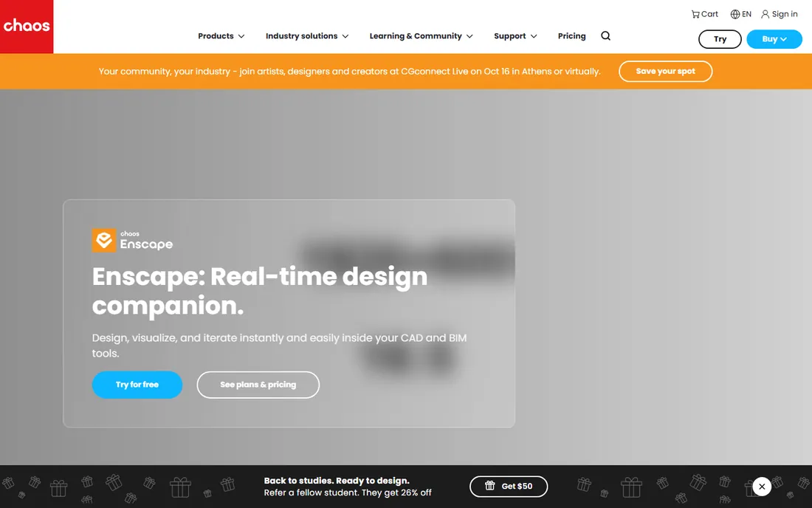Viewport: 812px width, 508px height.
Task: Expand the Industry solutions menu
Action: [x=307, y=35]
